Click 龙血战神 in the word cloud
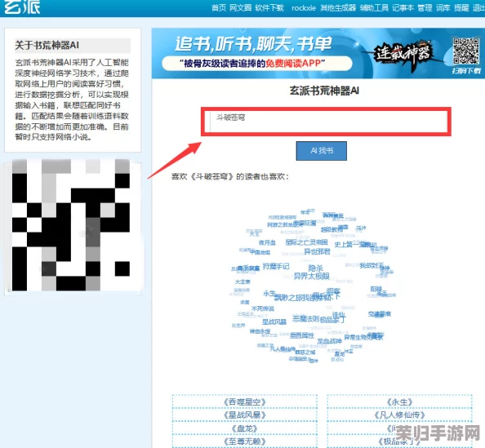The image size is (485, 448). [329, 341]
